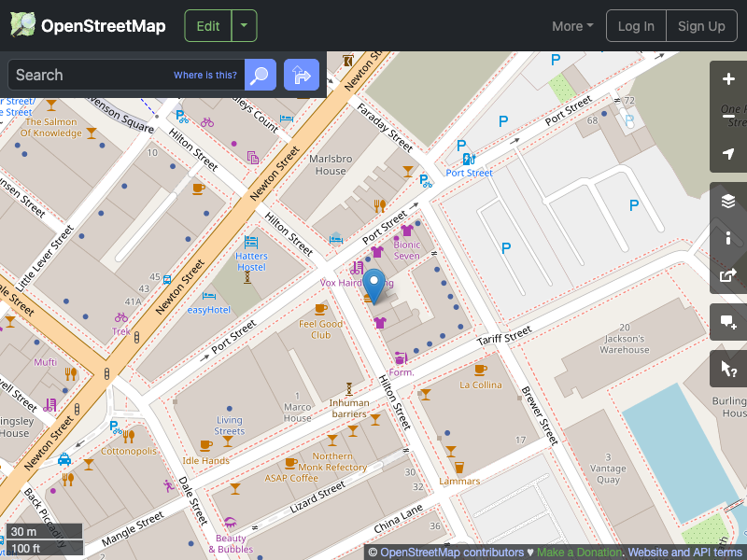Open the editor choice caret beside Edit
The height and width of the screenshot is (560, 747).
point(243,25)
